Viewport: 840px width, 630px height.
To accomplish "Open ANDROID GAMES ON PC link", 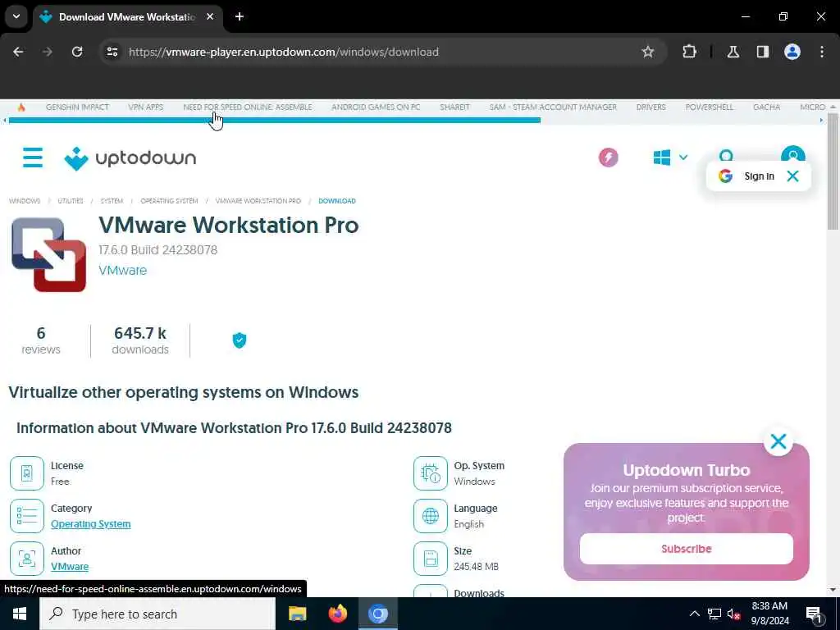I will pos(376,107).
